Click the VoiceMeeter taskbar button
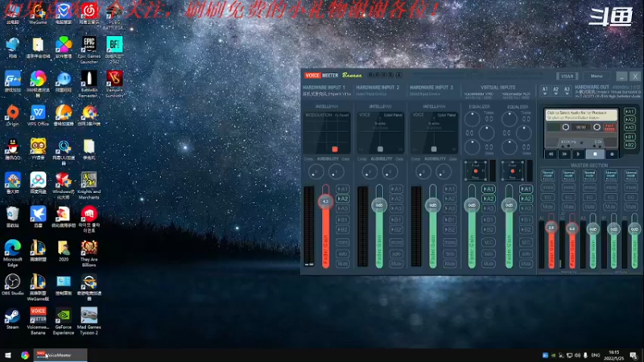Image resolution: width=644 pixels, height=362 pixels. click(x=60, y=355)
